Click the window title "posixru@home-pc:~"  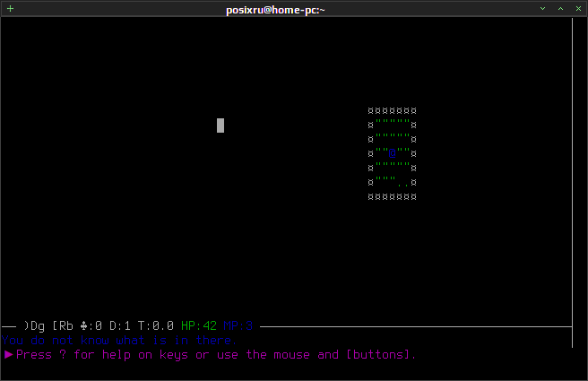275,10
